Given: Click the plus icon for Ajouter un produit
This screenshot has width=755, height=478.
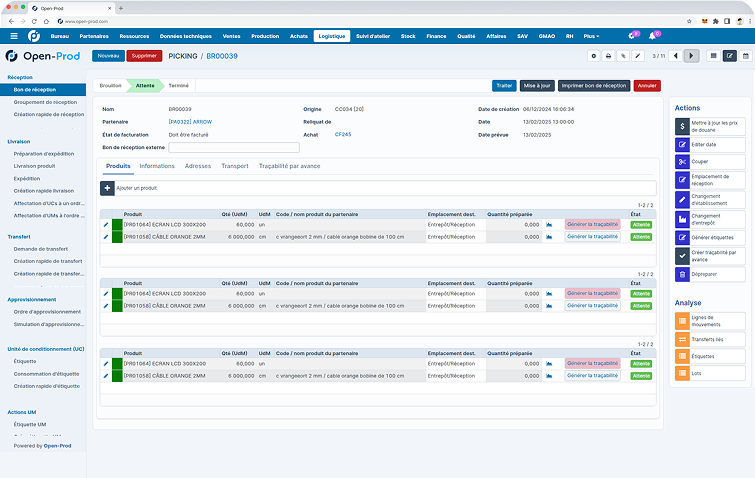Looking at the screenshot, I should [x=107, y=188].
